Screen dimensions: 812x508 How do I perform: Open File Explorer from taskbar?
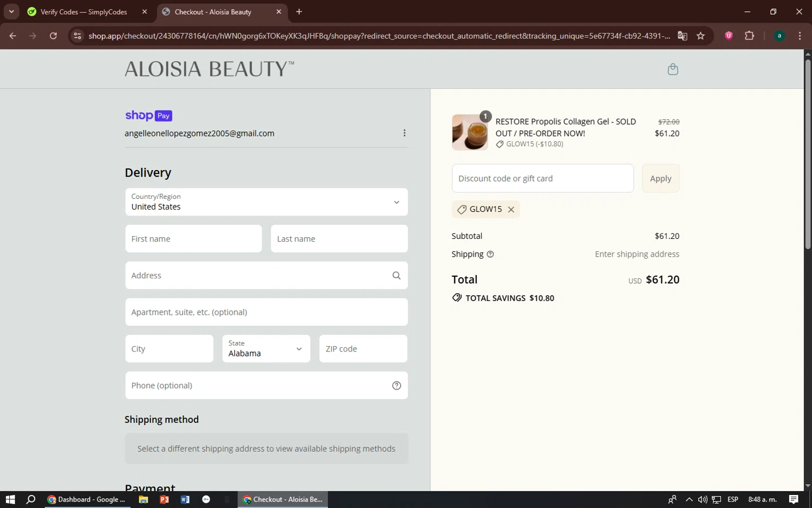[143, 499]
